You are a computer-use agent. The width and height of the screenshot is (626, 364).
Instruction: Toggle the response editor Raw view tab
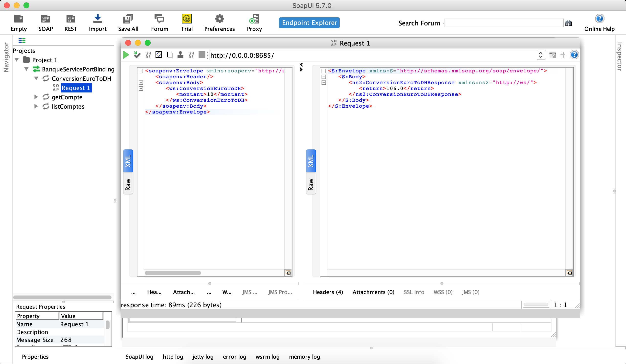tap(311, 184)
